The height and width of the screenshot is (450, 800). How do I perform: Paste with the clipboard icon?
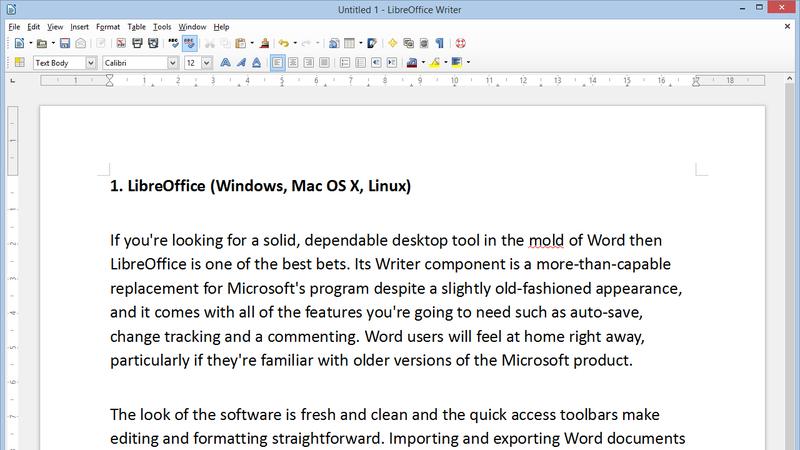pyautogui.click(x=241, y=44)
